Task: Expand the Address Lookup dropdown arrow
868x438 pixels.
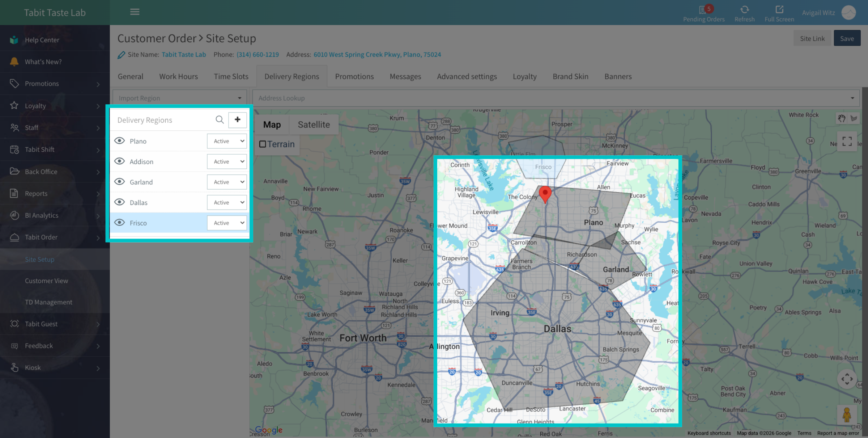Action: pos(852,98)
